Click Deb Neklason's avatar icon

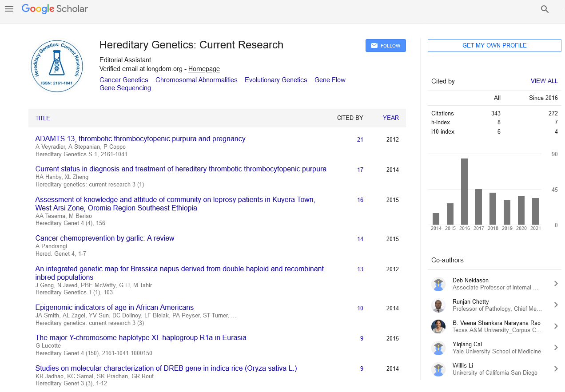(x=438, y=284)
